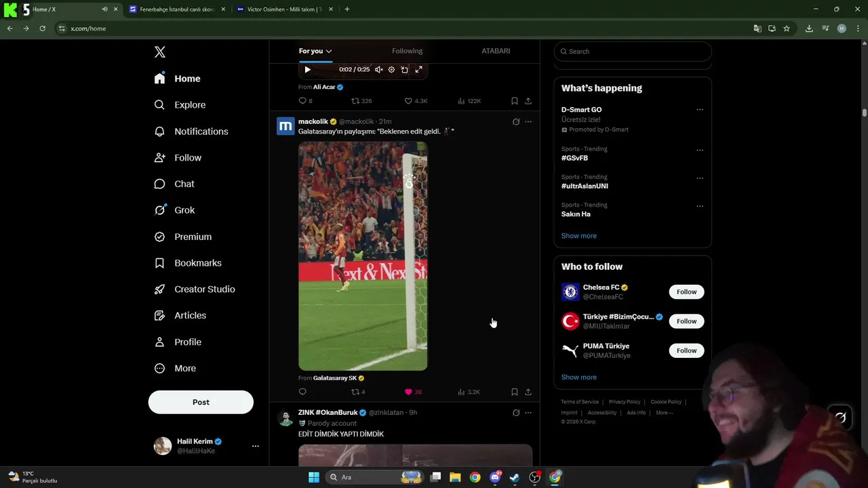Open options for #ultrAslanUNI trend
This screenshot has height=488, width=868.
pos(700,178)
